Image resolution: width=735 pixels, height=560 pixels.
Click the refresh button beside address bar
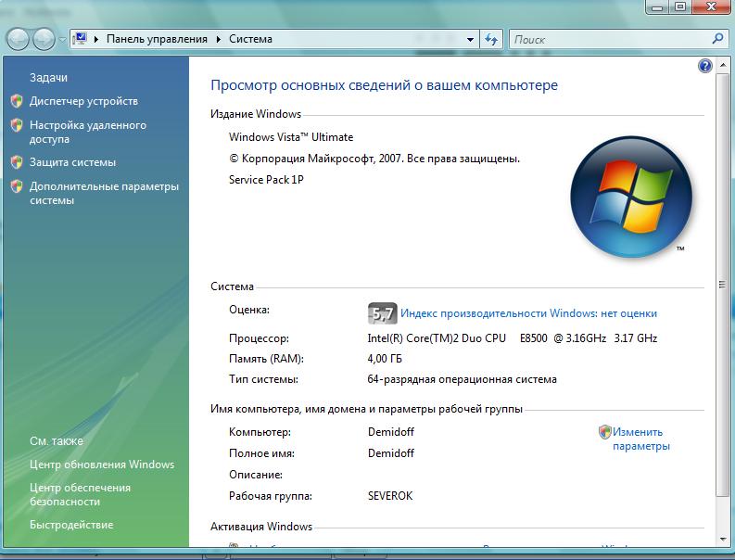click(x=491, y=39)
